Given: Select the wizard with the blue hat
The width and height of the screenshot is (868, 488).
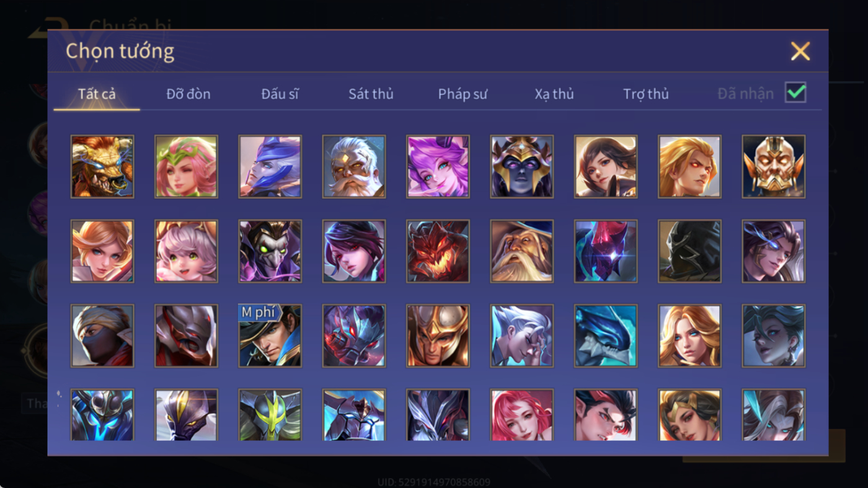Looking at the screenshot, I should [x=522, y=251].
